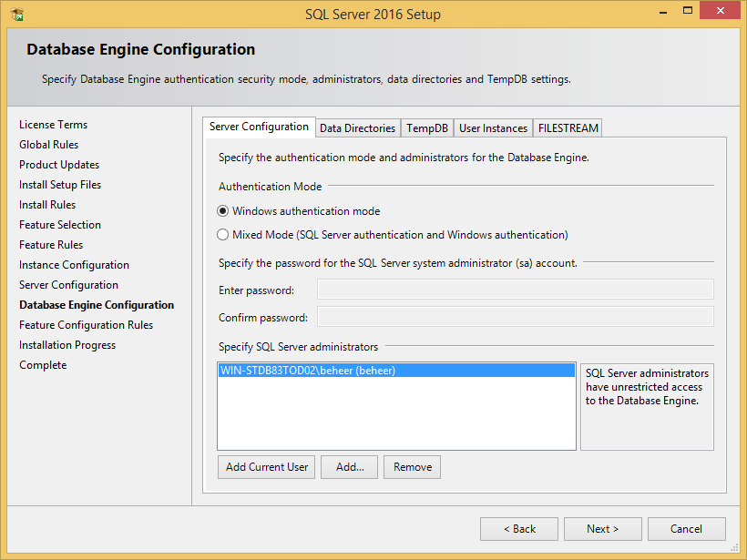Image resolution: width=747 pixels, height=560 pixels.
Task: Close the SQL Server 2016 Setup window
Action: coord(720,11)
